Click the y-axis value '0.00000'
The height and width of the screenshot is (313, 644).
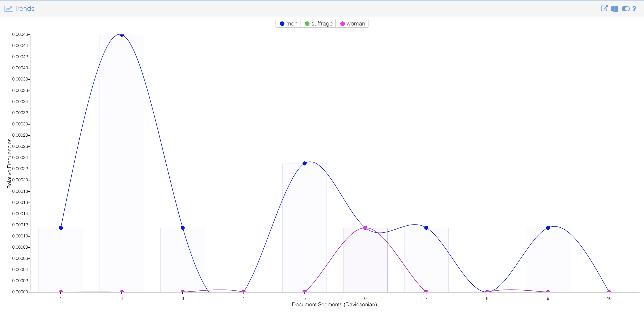20,292
